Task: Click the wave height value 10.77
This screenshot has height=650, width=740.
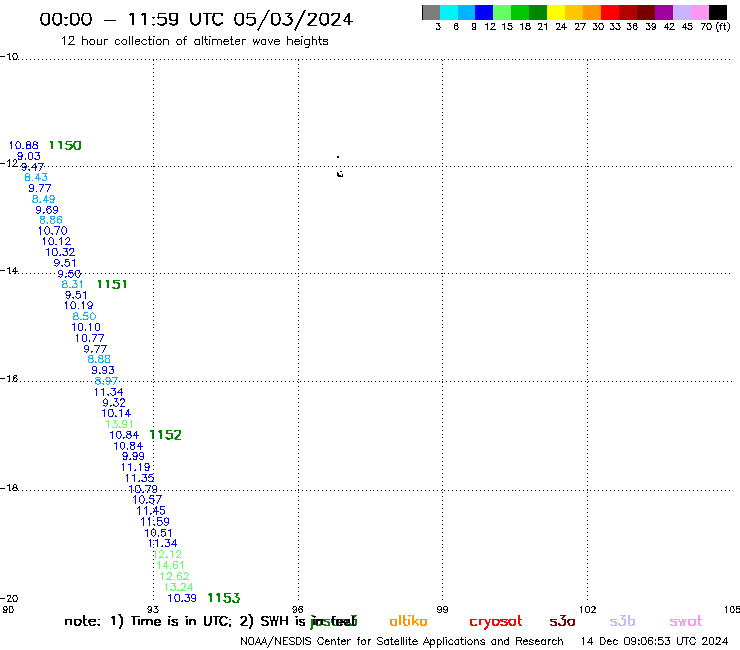Action: (89, 338)
